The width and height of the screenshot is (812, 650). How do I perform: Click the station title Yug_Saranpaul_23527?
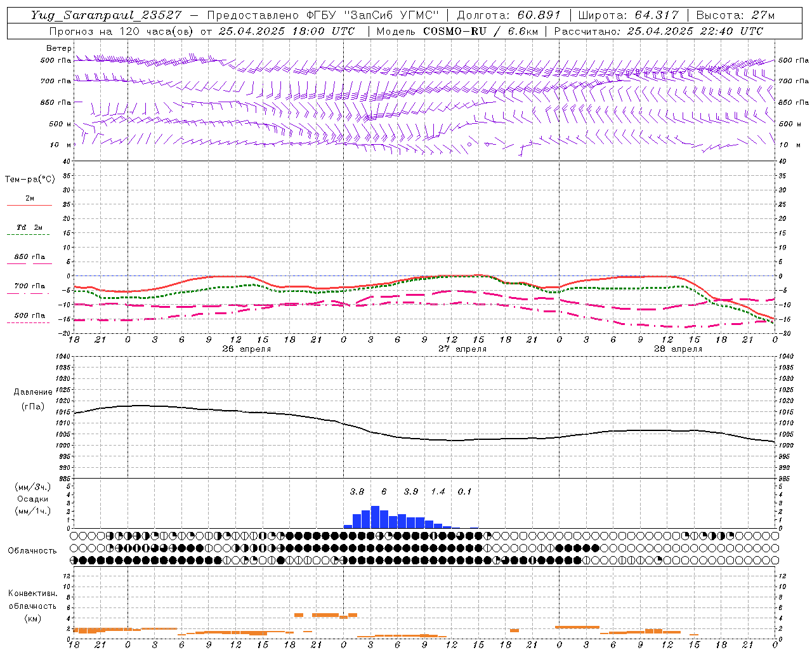pyautogui.click(x=106, y=15)
